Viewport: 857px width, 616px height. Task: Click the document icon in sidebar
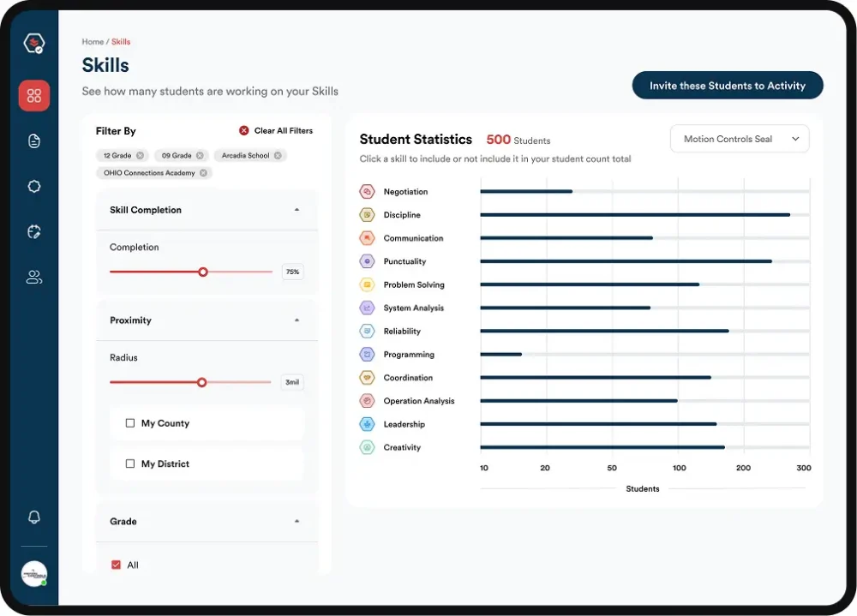click(x=34, y=141)
